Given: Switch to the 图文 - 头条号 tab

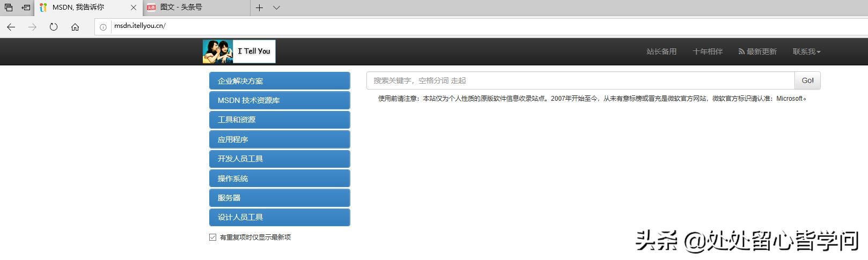Looking at the screenshot, I should click(196, 8).
